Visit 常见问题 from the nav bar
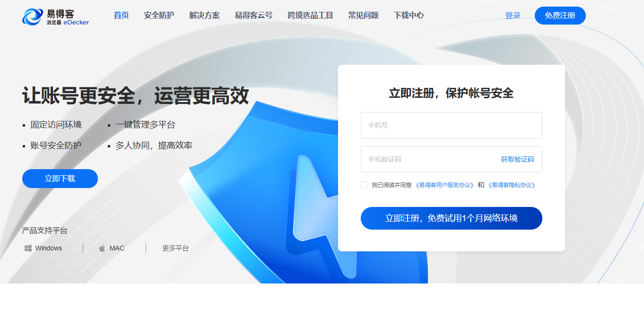Viewport: 644px width, 309px height. (363, 15)
